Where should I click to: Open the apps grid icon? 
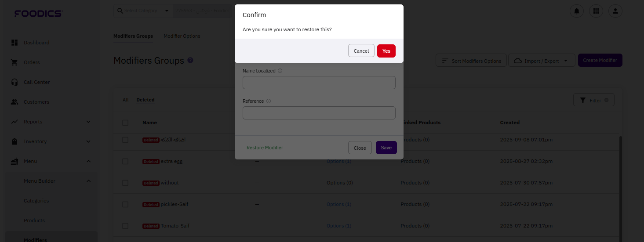pyautogui.click(x=596, y=11)
